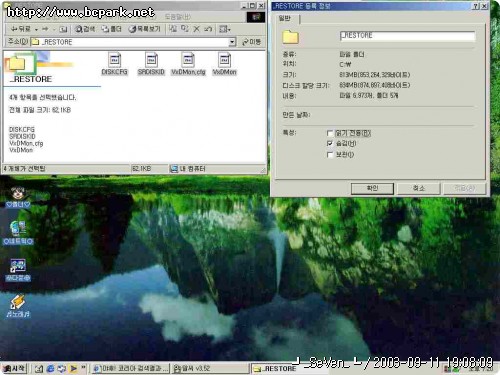This screenshot has height=375, width=500.
Task: Click the Move To folder toolbar icon
Action: click(173, 29)
